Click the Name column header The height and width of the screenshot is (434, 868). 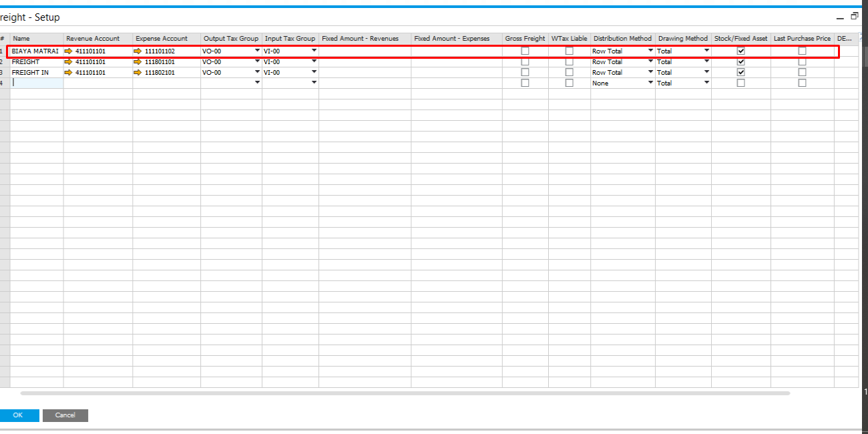tap(37, 39)
